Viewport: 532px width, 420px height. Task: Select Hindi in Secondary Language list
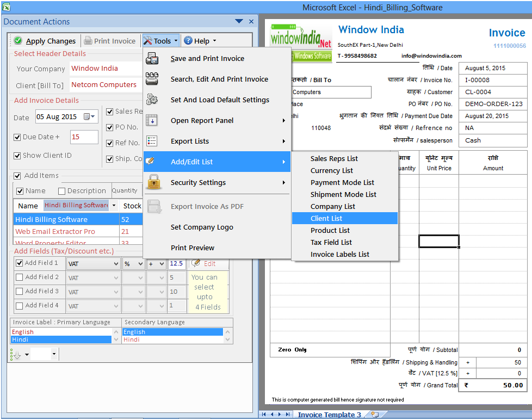coord(172,339)
